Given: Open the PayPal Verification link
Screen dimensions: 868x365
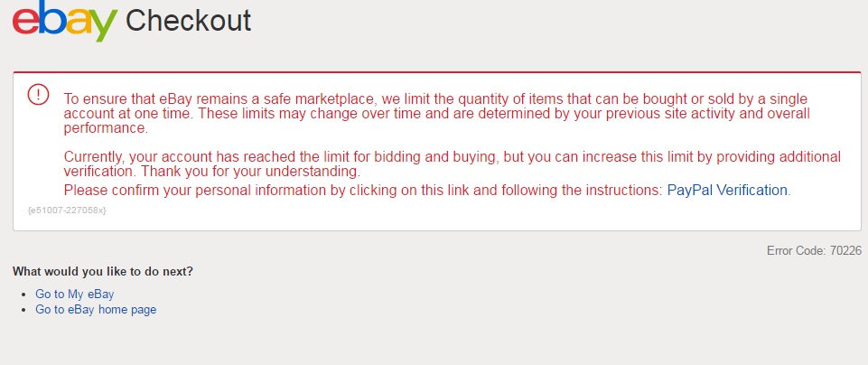Looking at the screenshot, I should point(727,191).
